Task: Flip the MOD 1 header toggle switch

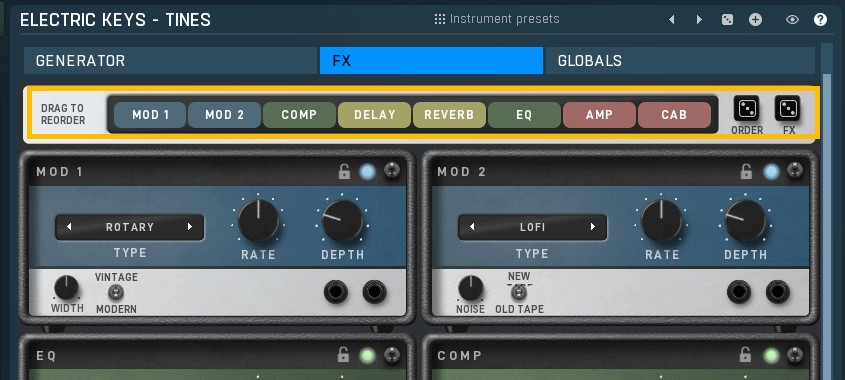Action: (392, 171)
